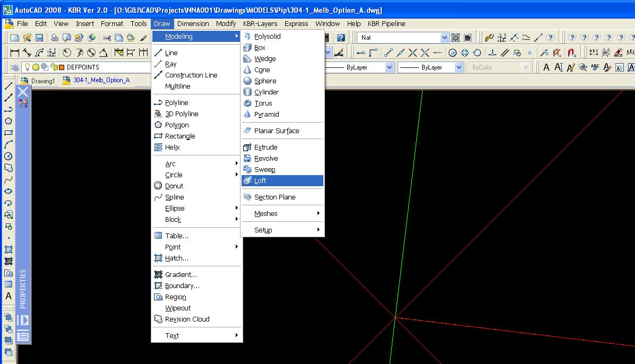Select the Angular dimension tool
The width and height of the screenshot is (635, 364).
pos(104,53)
